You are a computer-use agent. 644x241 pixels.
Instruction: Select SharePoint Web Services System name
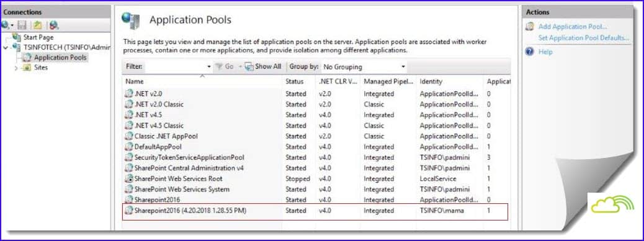(x=182, y=190)
